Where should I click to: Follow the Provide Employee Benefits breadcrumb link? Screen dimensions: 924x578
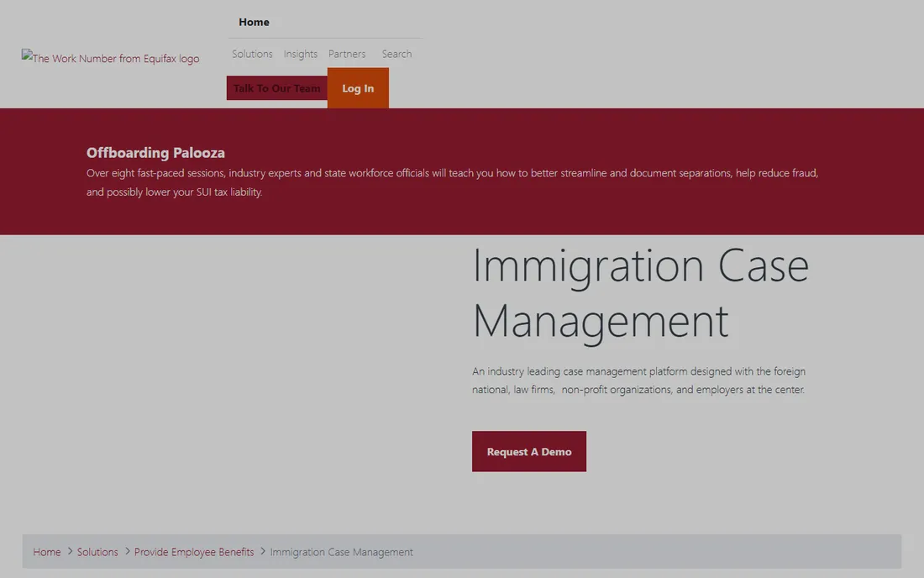[x=194, y=552]
